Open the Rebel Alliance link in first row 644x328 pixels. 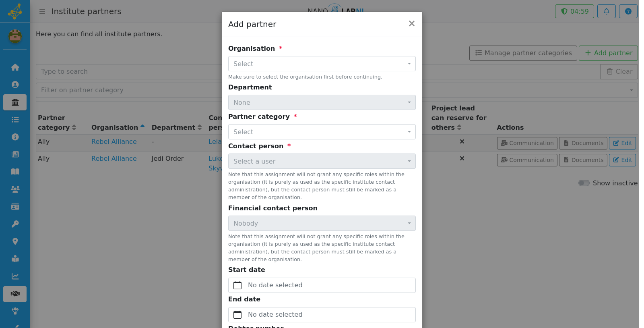coord(114,142)
